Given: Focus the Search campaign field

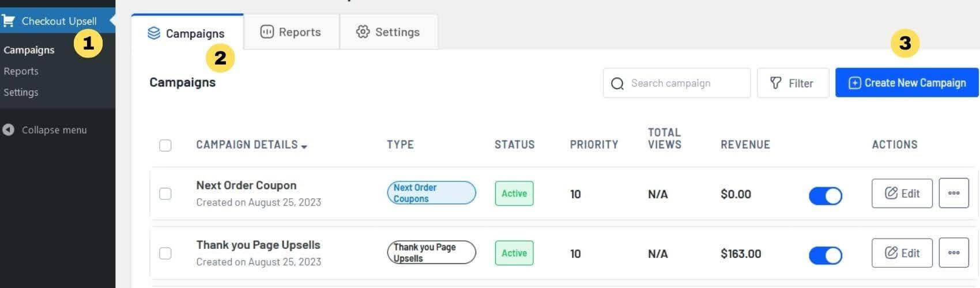Looking at the screenshot, I should (x=677, y=83).
